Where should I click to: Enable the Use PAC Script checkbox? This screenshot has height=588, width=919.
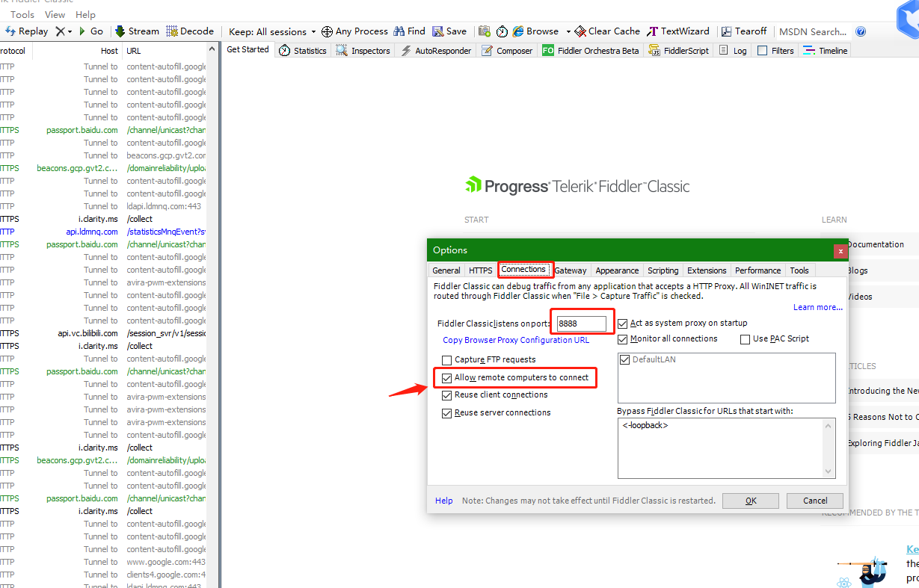tap(745, 339)
